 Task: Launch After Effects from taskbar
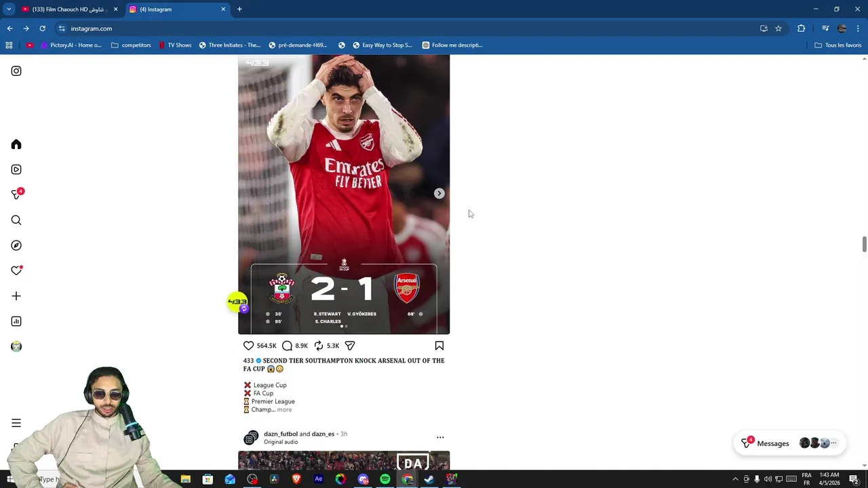pyautogui.click(x=318, y=479)
